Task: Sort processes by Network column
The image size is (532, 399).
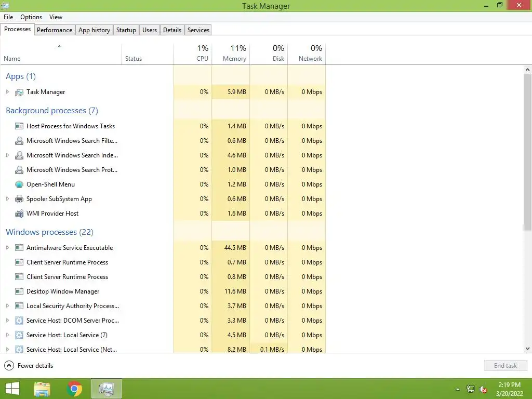Action: (307, 54)
